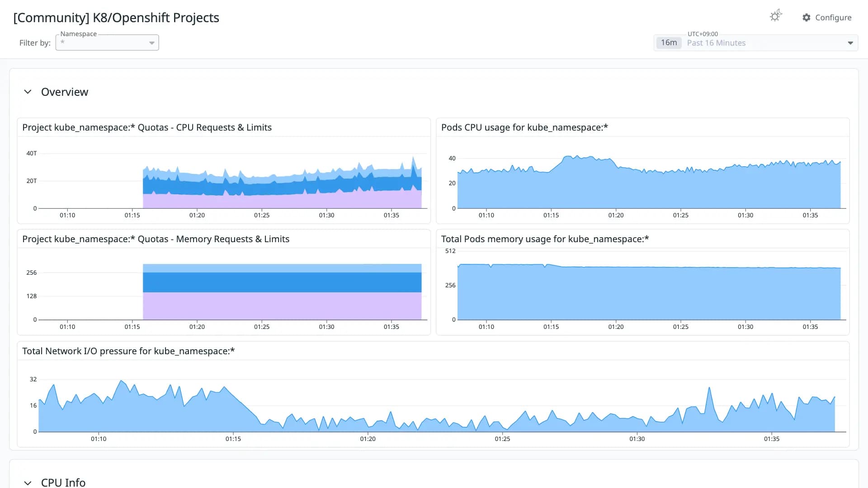Click the CPU Info section heading
The image size is (868, 488).
[x=63, y=483]
